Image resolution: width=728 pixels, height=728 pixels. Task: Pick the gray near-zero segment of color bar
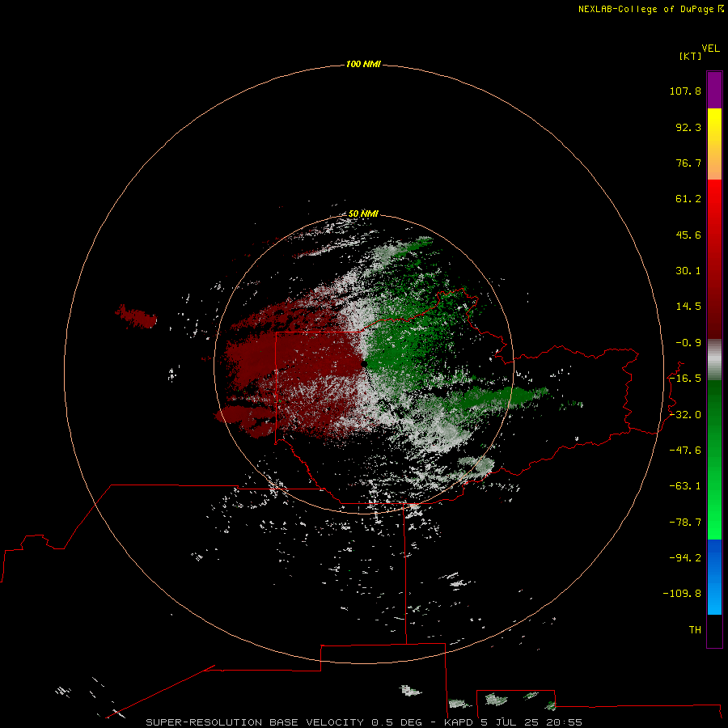coord(714,360)
